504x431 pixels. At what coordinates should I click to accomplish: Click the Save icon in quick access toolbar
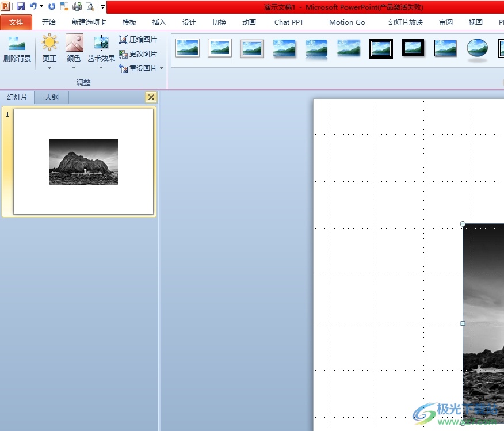click(x=21, y=6)
